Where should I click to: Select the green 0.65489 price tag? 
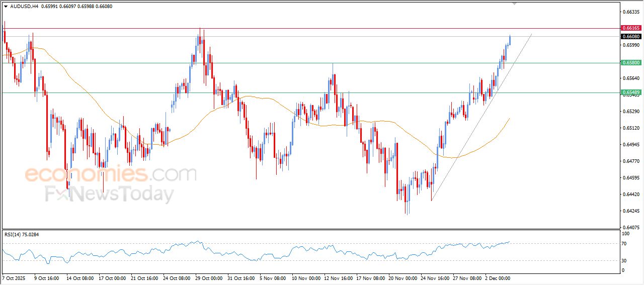point(631,92)
